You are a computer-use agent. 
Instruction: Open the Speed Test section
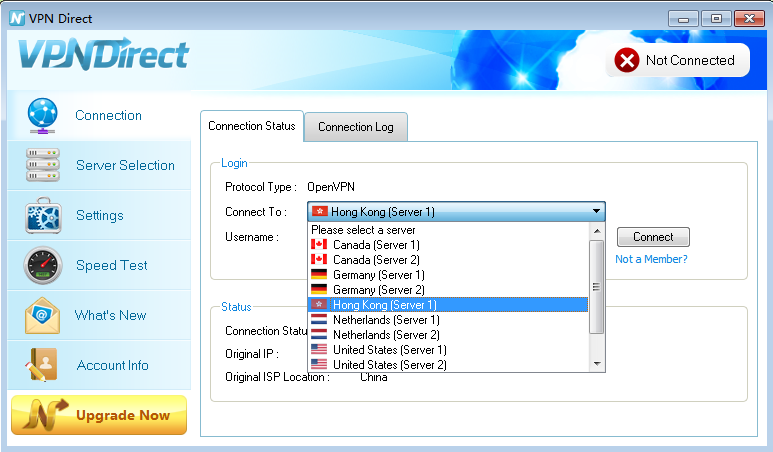99,266
